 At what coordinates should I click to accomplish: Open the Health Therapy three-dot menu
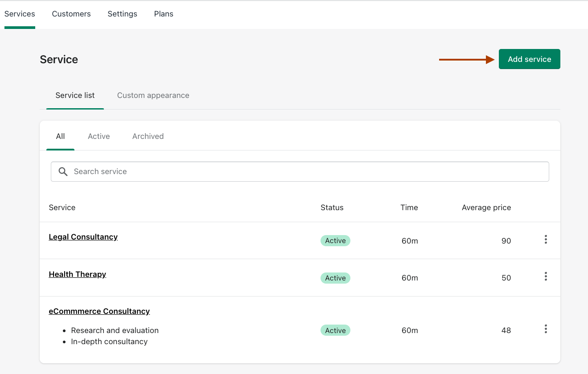[546, 276]
